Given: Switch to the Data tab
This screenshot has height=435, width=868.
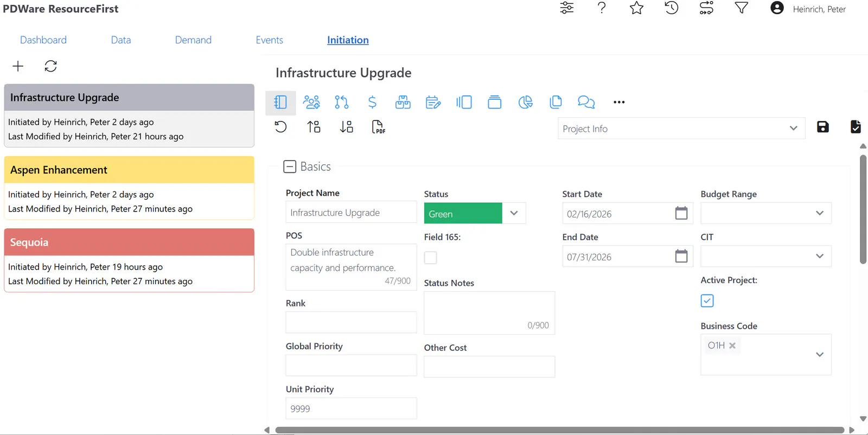Looking at the screenshot, I should click(x=121, y=40).
